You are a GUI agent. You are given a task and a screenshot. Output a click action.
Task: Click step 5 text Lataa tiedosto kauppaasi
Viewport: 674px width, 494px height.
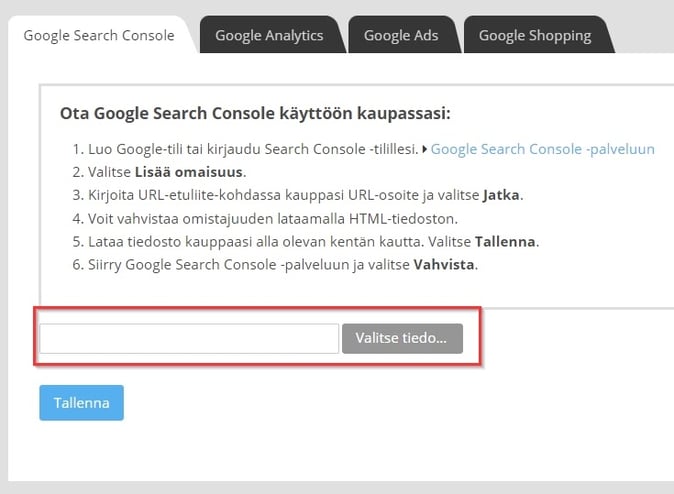click(x=313, y=242)
